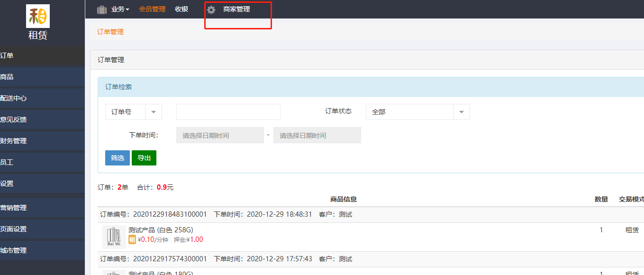Click order number 2020122918483100001
This screenshot has height=275, width=644.
click(x=170, y=214)
